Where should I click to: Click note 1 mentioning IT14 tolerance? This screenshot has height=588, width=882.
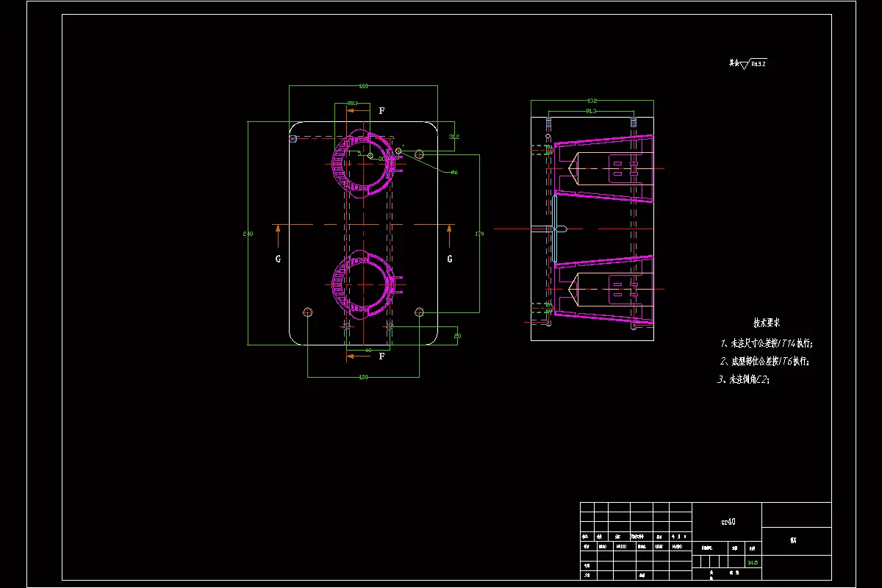click(x=767, y=343)
